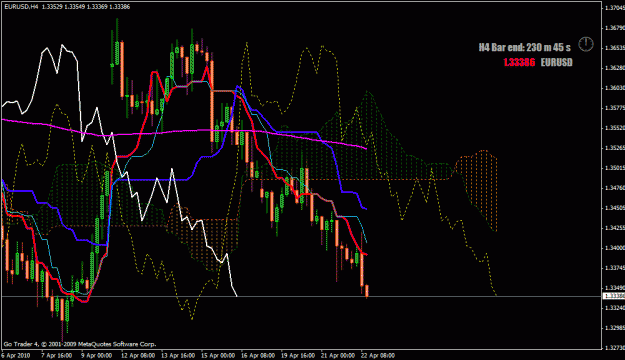Click the 'EURUSD,H4' chart title text
The height and width of the screenshot is (360, 625).
coord(21,7)
